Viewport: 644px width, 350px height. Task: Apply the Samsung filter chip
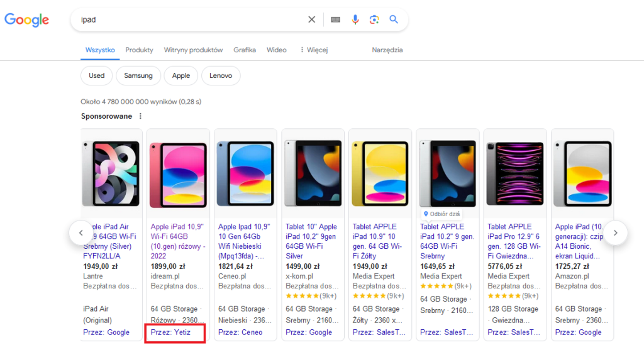[138, 75]
